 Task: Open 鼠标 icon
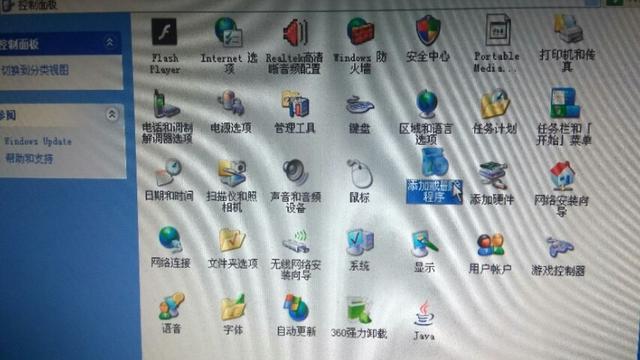(359, 174)
